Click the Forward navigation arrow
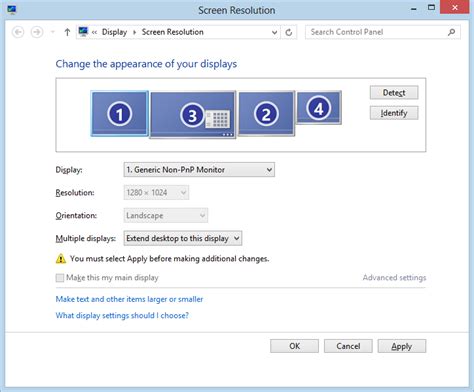The height and width of the screenshot is (392, 474). tap(37, 32)
